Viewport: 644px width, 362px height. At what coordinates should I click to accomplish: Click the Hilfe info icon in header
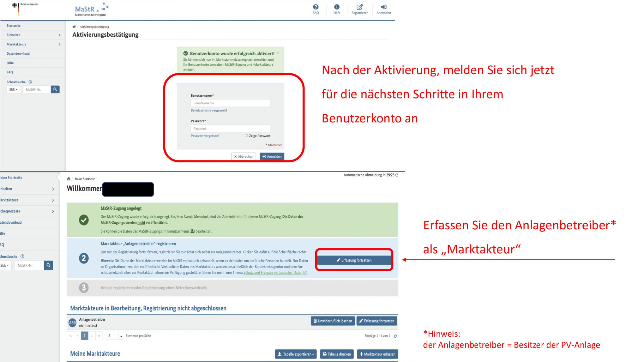(337, 7)
